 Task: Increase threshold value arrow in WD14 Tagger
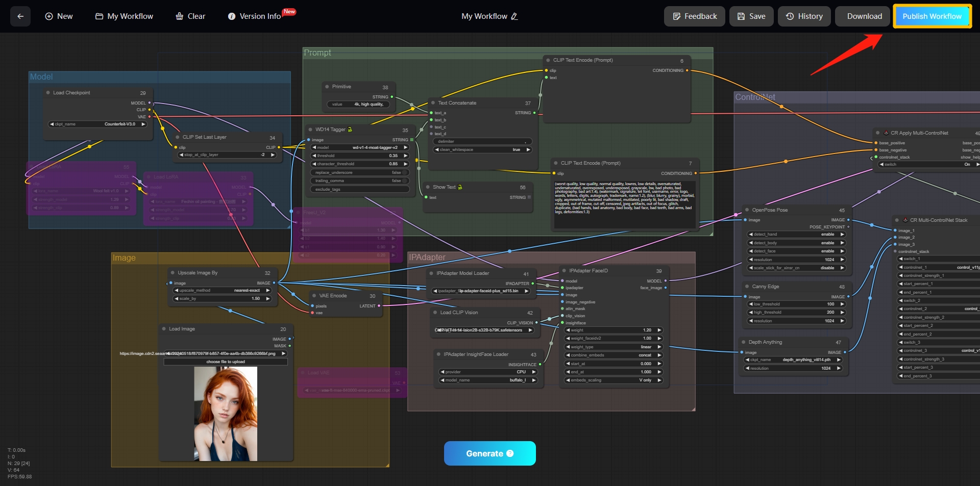pos(406,156)
